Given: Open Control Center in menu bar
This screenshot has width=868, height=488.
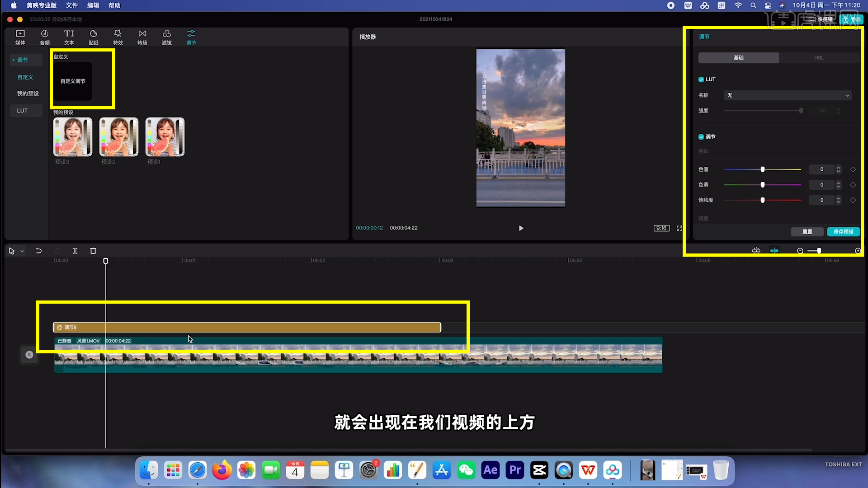Looking at the screenshot, I should 768,5.
